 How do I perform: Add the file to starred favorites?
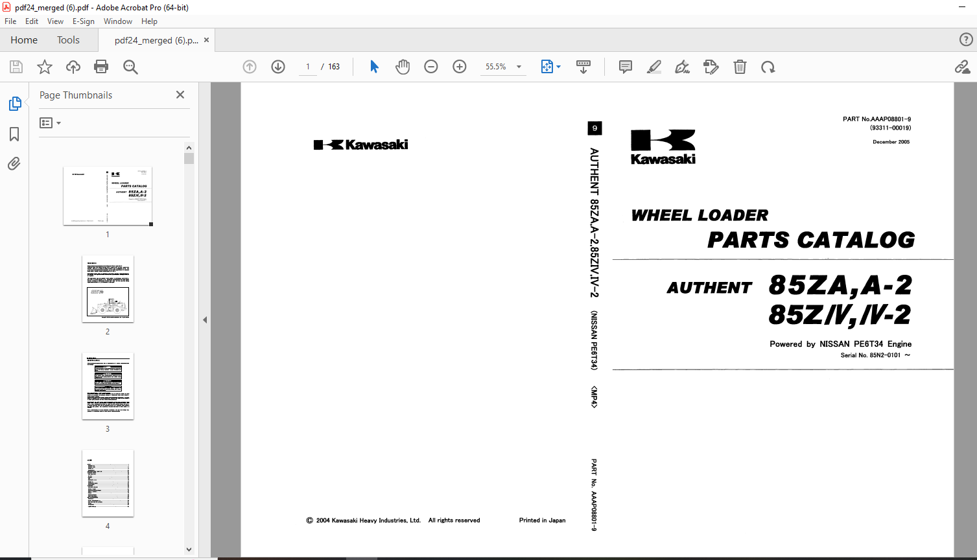tap(45, 67)
